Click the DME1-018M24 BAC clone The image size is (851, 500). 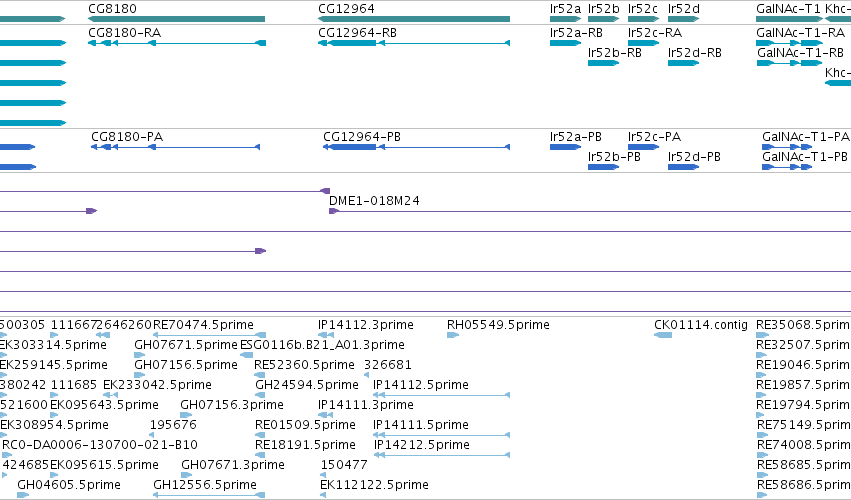590,211
